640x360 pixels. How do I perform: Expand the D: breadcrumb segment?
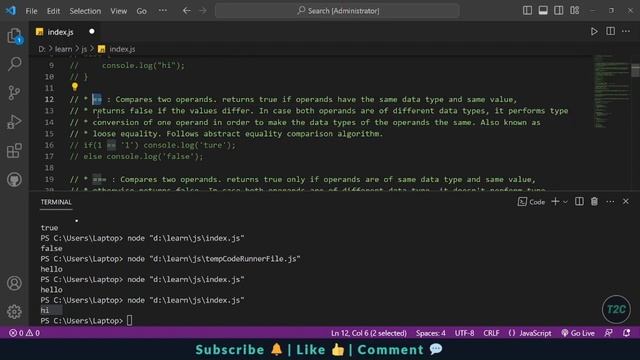[x=42, y=49]
